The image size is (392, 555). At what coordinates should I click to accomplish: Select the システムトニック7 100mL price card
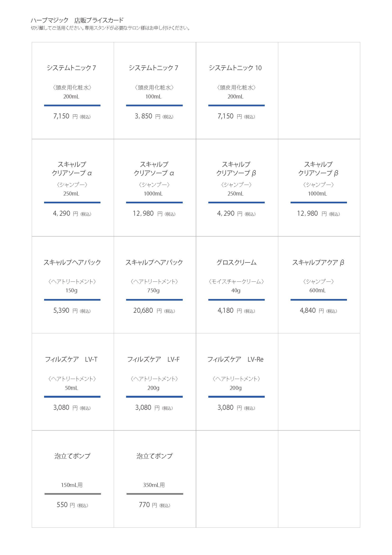155,91
